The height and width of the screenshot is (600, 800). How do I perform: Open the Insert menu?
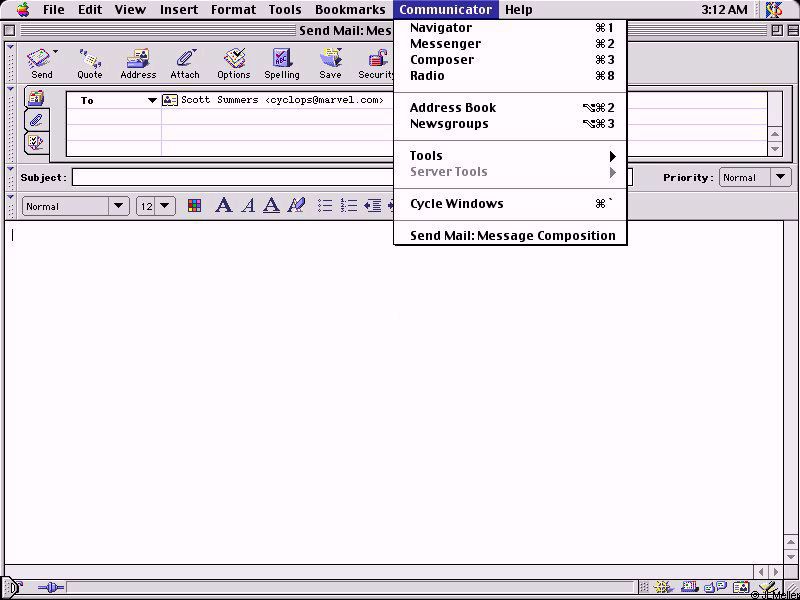(x=179, y=9)
